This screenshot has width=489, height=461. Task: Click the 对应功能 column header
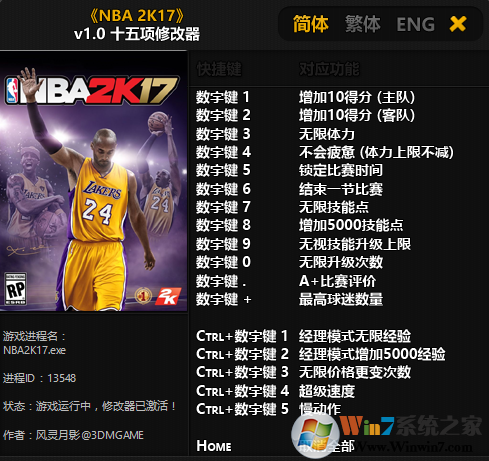(x=329, y=69)
